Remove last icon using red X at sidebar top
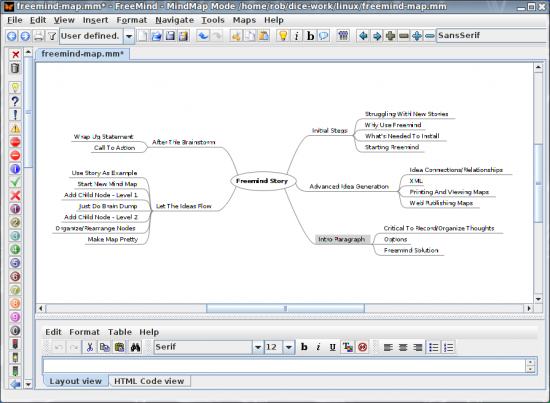Image resolution: width=550 pixels, height=403 pixels. pyautogui.click(x=15, y=54)
